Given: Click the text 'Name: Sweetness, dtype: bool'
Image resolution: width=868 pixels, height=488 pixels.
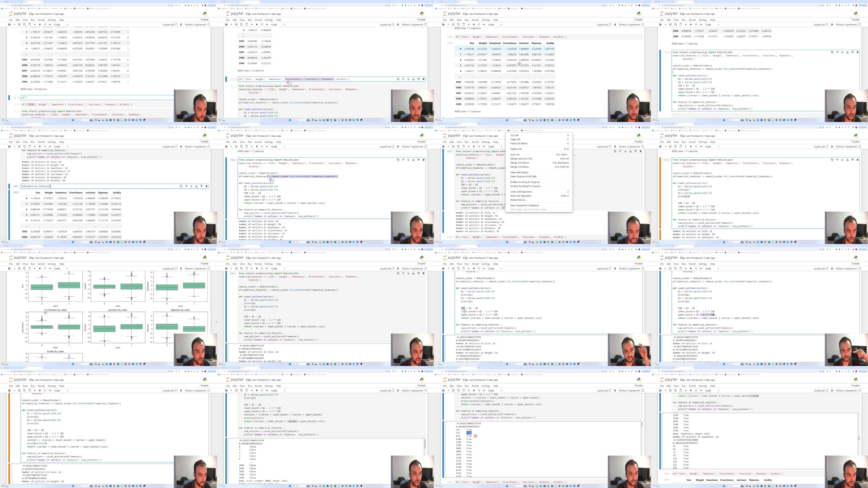Looking at the screenshot, I should pos(691,434).
